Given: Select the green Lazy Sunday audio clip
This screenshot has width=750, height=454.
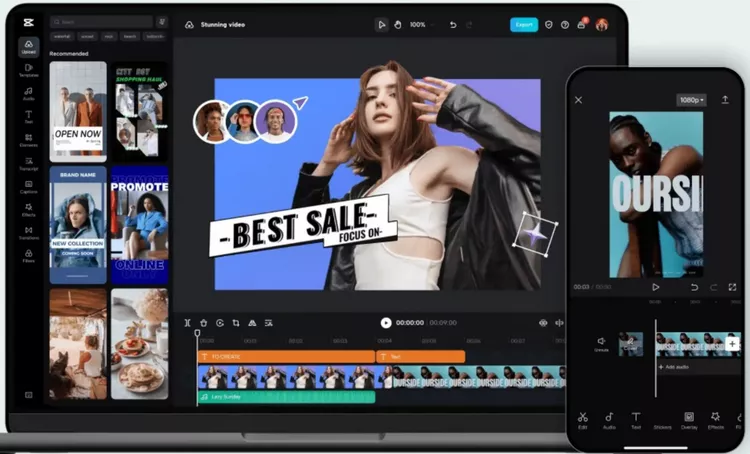Looking at the screenshot, I should point(286,397).
